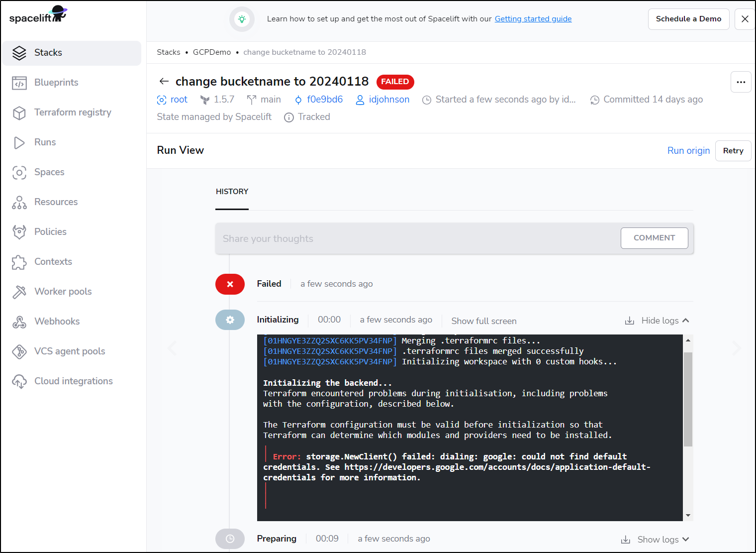Open the Getting started guide link
756x553 pixels.
click(533, 19)
